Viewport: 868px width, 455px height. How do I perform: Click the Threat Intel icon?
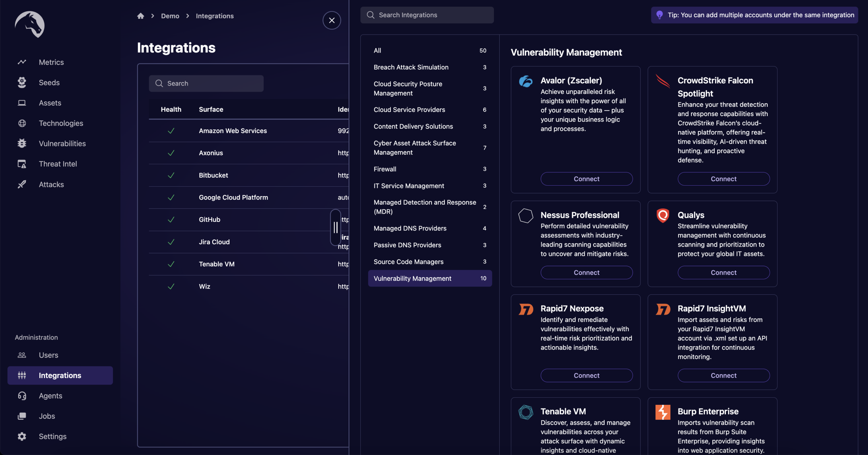click(x=22, y=164)
